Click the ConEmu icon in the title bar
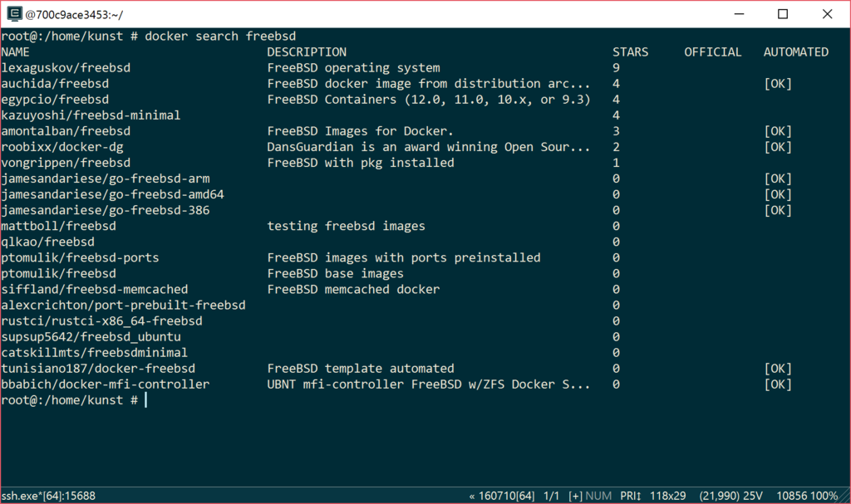 click(11, 14)
